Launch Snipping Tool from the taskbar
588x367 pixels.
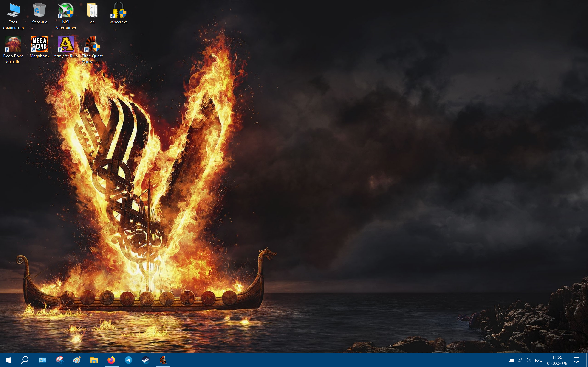[59, 360]
